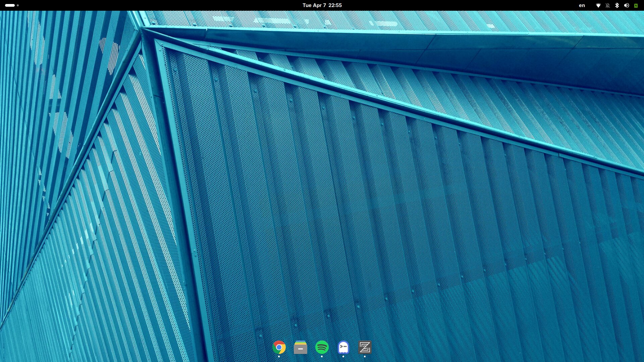This screenshot has height=362, width=644.
Task: Click Chrome's running indicator dot
Action: point(279,356)
